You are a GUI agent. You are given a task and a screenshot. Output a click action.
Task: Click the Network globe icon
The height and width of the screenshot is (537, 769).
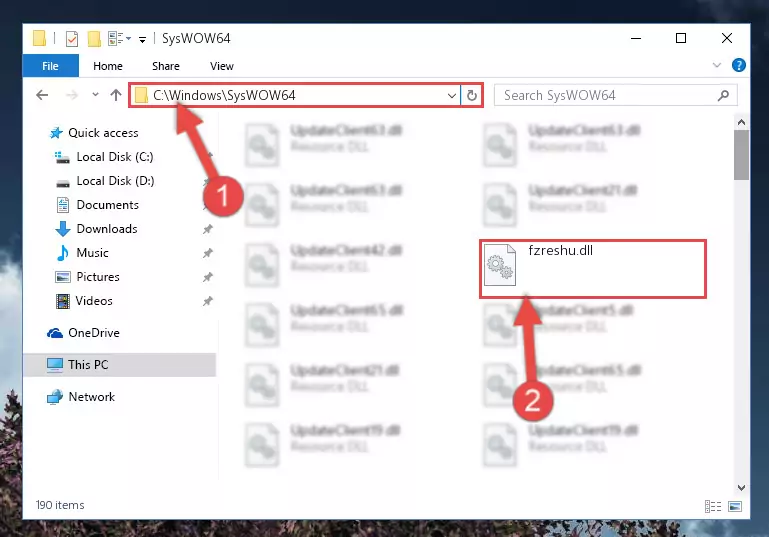click(54, 397)
